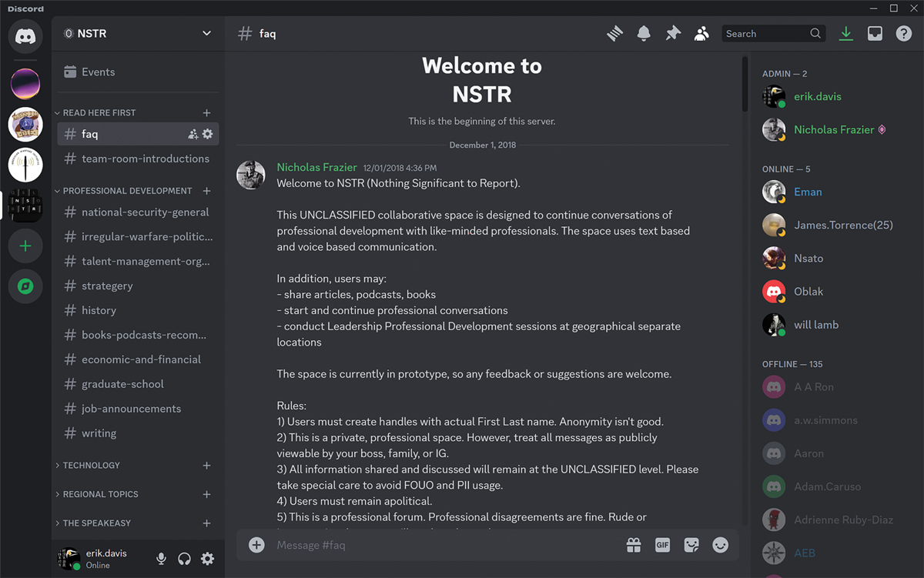Open the sticker picker icon
This screenshot has width=924, height=578.
click(x=691, y=545)
